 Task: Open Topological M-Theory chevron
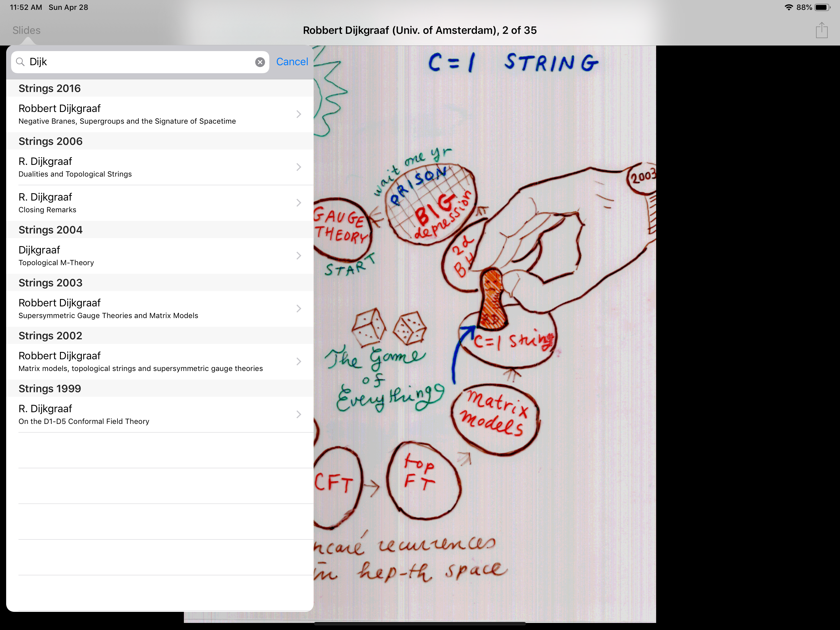coord(299,256)
